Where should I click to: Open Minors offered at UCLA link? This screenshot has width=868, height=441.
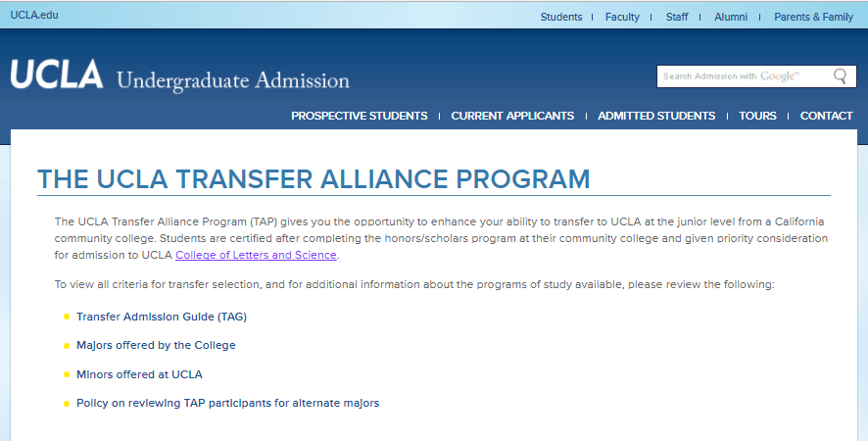[x=139, y=374]
